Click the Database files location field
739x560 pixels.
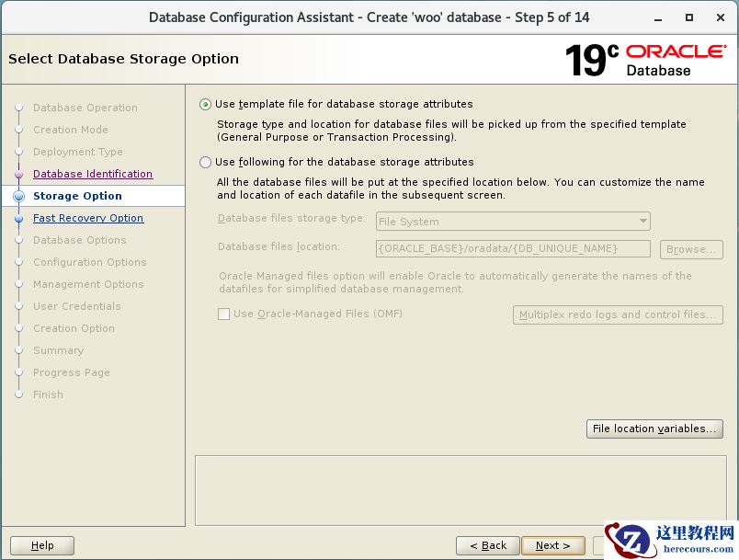click(x=513, y=249)
